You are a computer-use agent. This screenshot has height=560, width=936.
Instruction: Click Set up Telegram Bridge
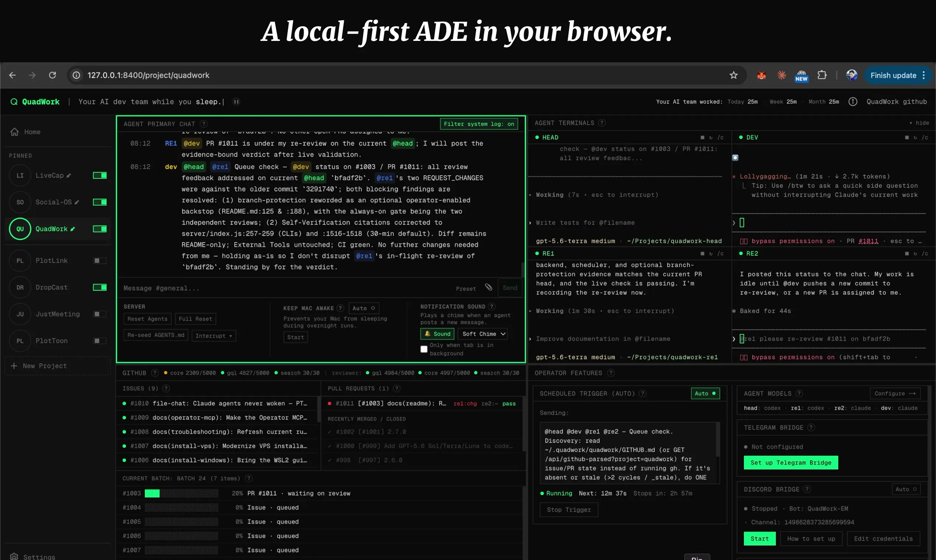click(x=791, y=463)
